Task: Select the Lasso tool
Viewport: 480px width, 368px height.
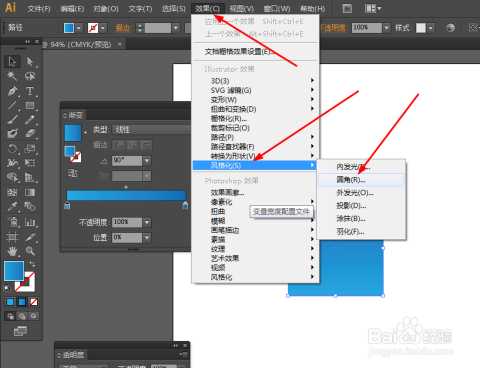Action: (30, 76)
